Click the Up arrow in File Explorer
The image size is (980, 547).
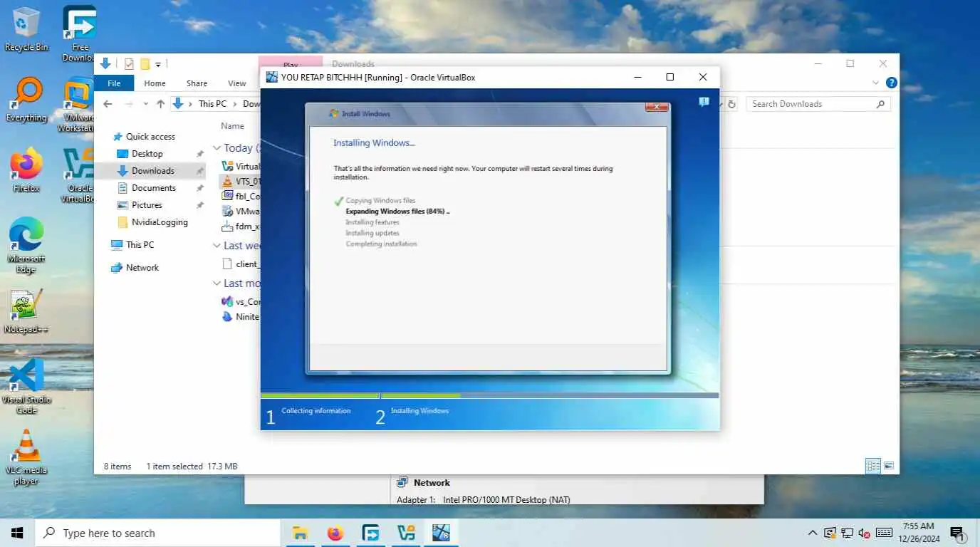click(x=161, y=104)
